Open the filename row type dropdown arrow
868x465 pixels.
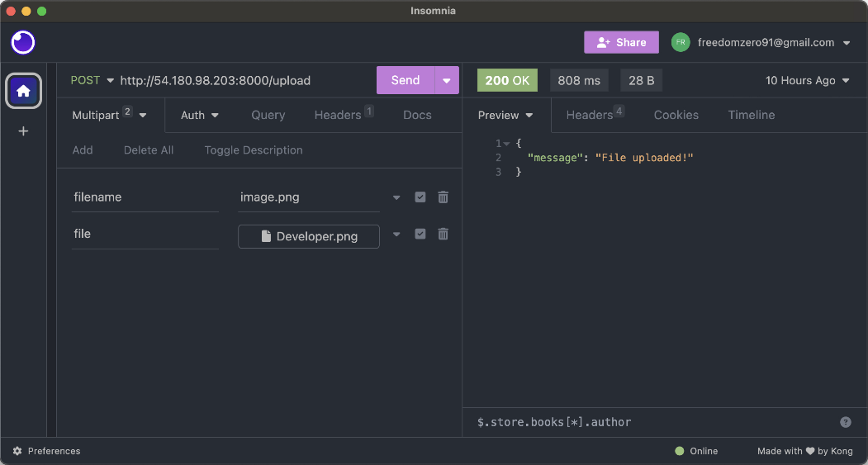(396, 197)
